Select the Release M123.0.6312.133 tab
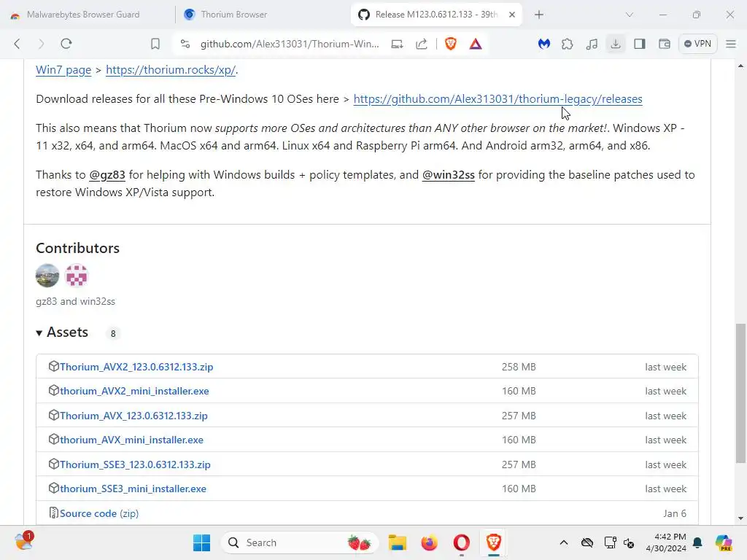 click(x=431, y=15)
